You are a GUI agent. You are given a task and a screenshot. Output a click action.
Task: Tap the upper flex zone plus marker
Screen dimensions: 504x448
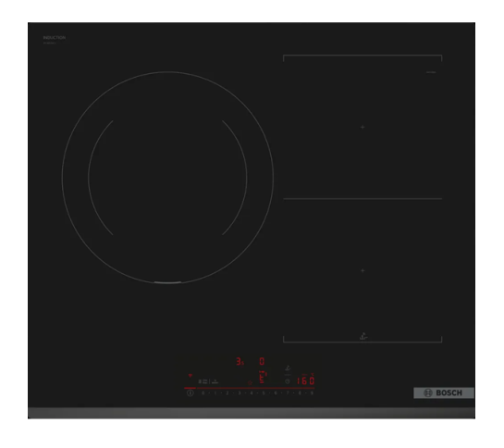363,127
